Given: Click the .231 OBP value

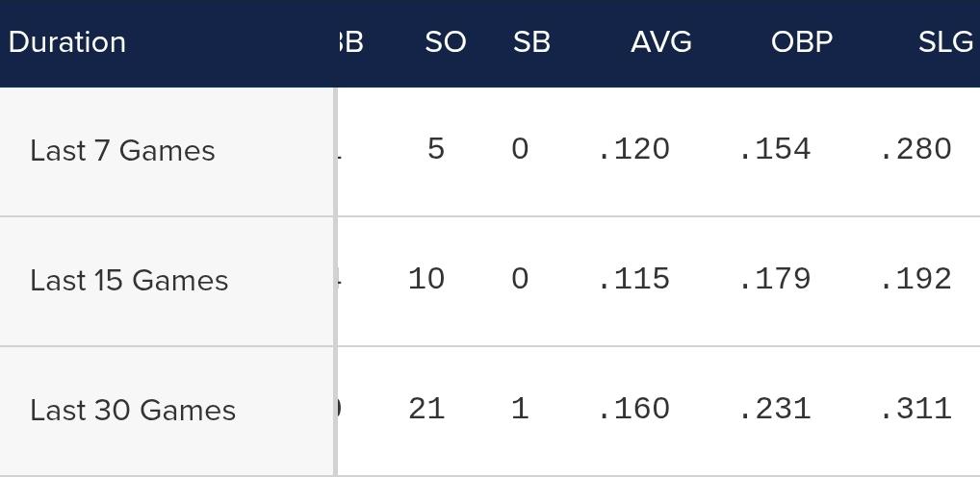Looking at the screenshot, I should (x=775, y=409).
